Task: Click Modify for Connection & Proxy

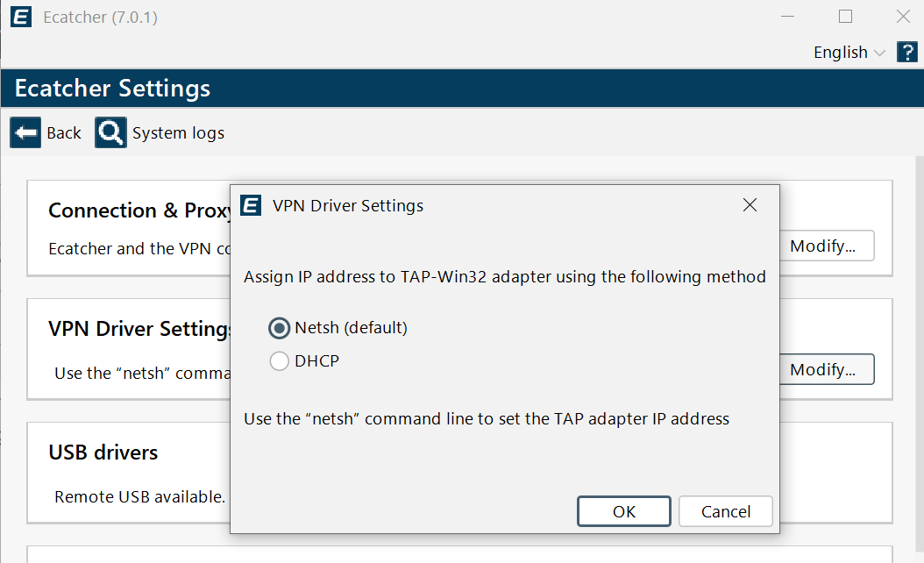Action: pyautogui.click(x=826, y=246)
